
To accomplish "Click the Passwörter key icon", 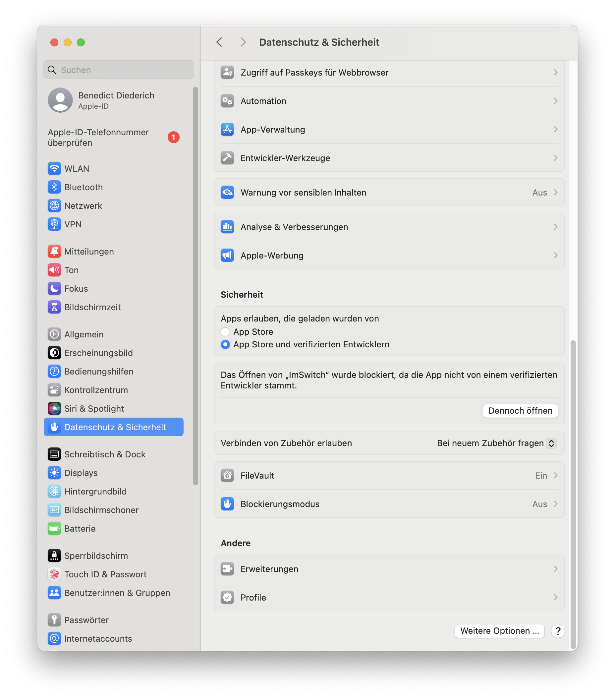I will pos(54,620).
